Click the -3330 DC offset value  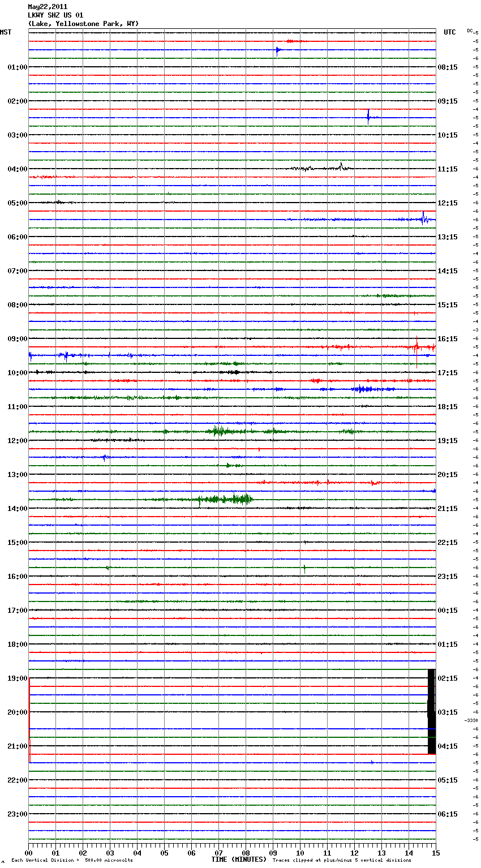click(471, 720)
